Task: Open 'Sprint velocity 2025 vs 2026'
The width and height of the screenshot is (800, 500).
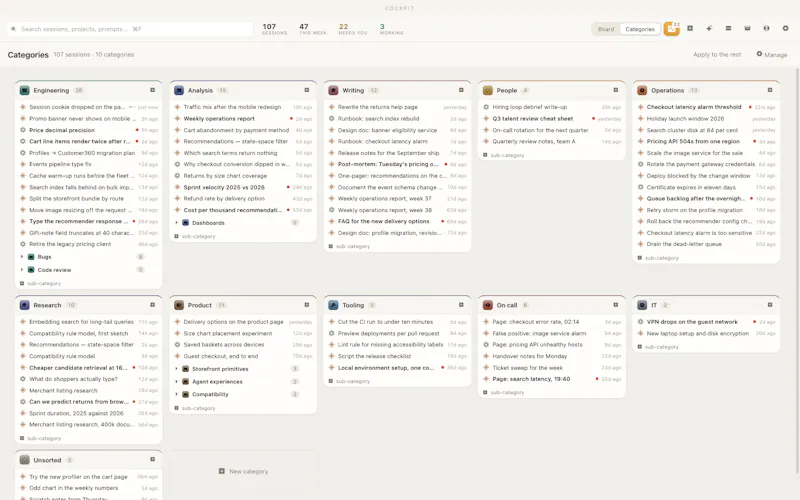Action: point(243,187)
